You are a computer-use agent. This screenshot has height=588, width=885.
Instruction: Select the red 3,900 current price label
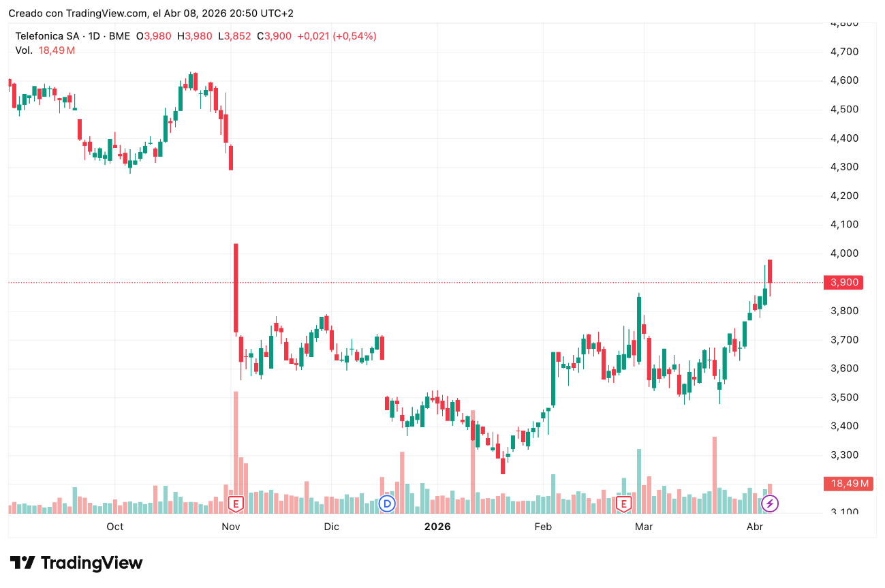(843, 282)
